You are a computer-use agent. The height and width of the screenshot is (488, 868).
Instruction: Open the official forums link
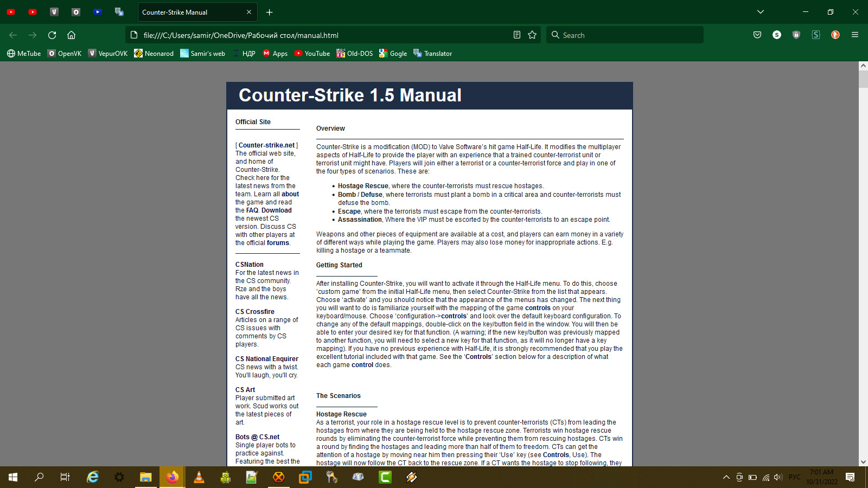[278, 243]
